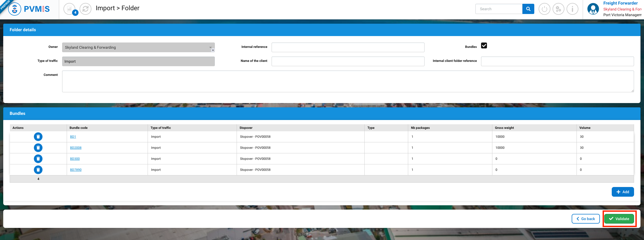
Task: Click the PVMIS logo
Action: [29, 9]
